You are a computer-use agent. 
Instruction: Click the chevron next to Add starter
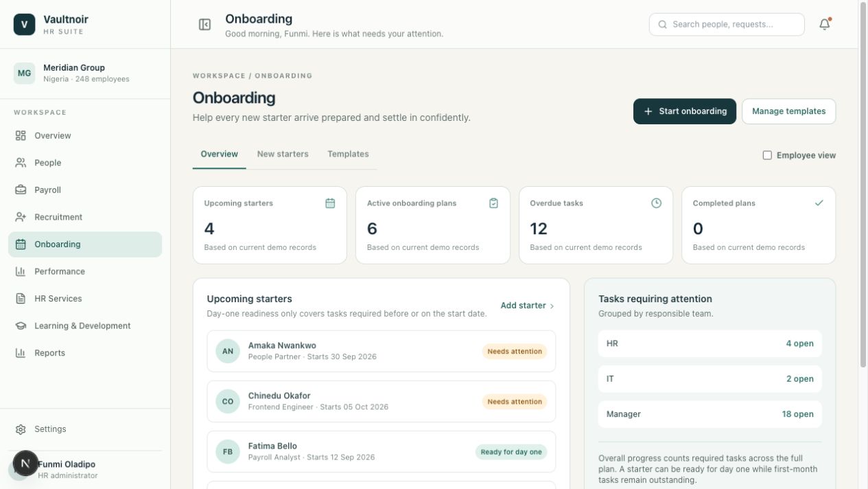coord(552,306)
